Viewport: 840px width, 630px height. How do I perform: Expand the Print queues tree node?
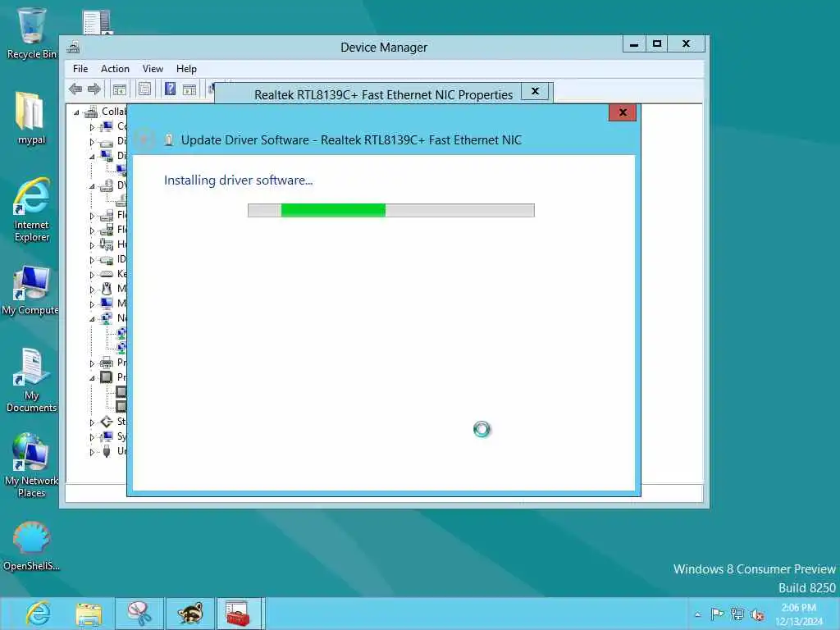[92, 363]
